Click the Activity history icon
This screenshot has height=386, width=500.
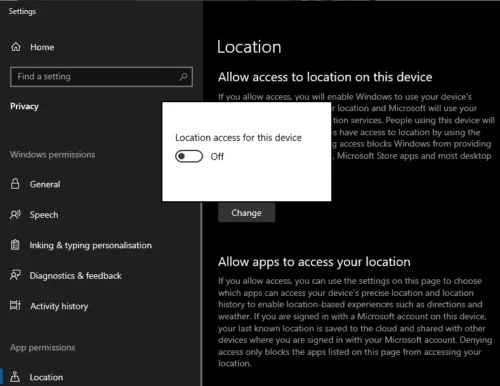coord(15,305)
